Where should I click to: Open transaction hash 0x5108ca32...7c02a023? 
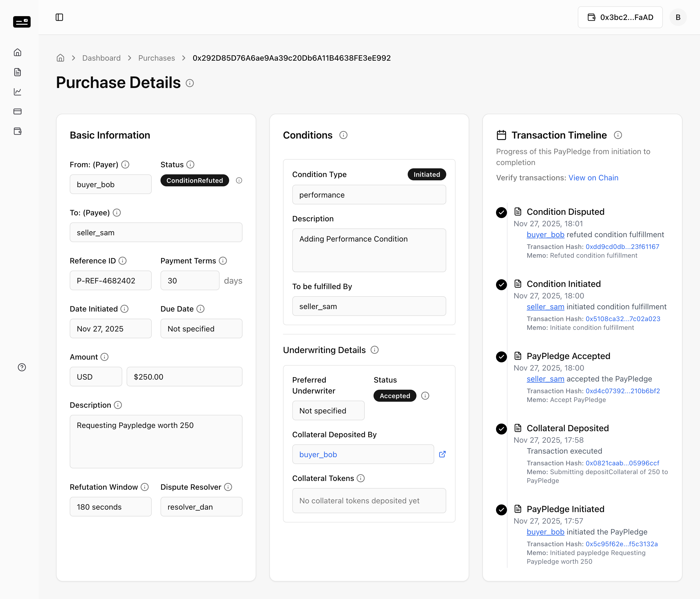(623, 319)
